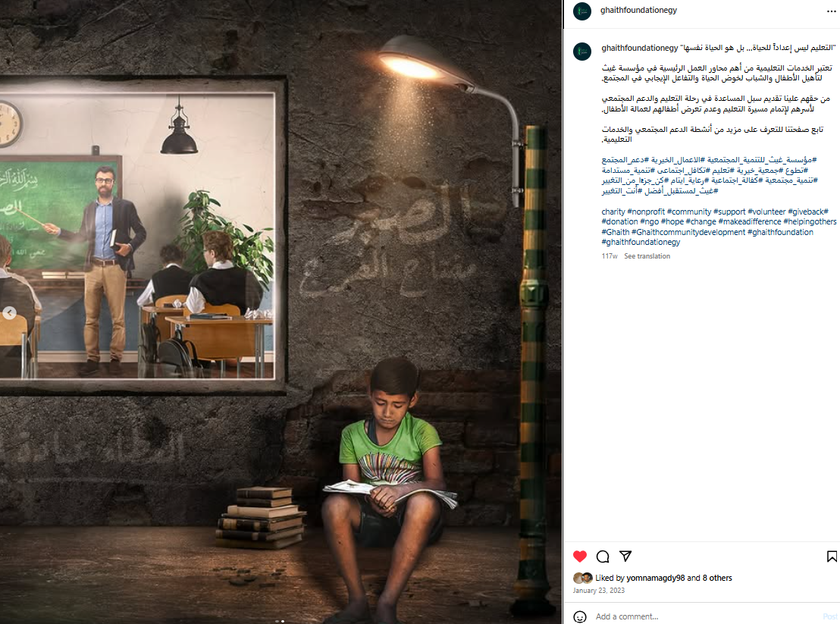840x624 pixels.
Task: Click the January 23, 2023 post date
Action: coord(598,590)
